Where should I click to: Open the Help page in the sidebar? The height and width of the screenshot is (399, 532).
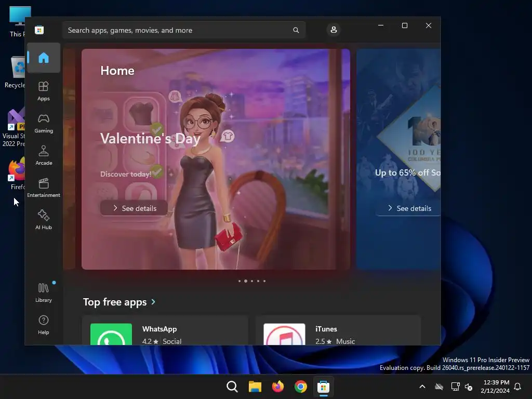tap(44, 325)
